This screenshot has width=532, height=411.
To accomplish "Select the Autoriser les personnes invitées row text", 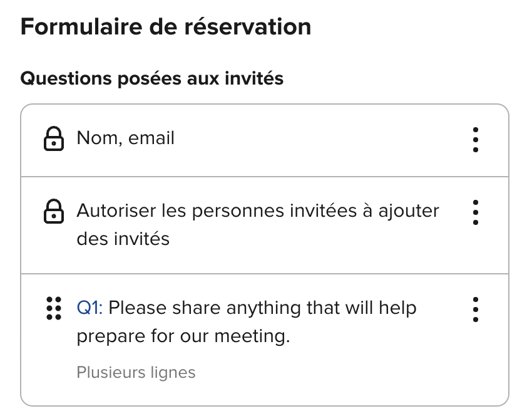I will point(258,224).
